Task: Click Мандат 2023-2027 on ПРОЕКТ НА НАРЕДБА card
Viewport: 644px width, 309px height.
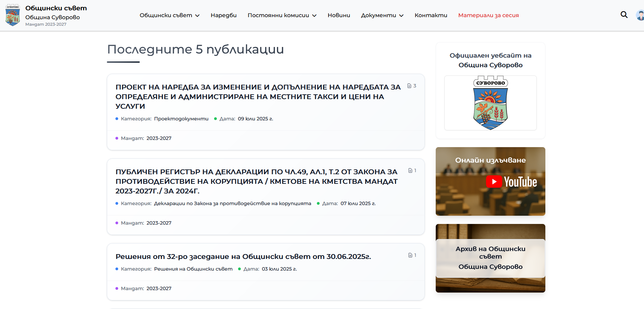Action: coord(144,138)
